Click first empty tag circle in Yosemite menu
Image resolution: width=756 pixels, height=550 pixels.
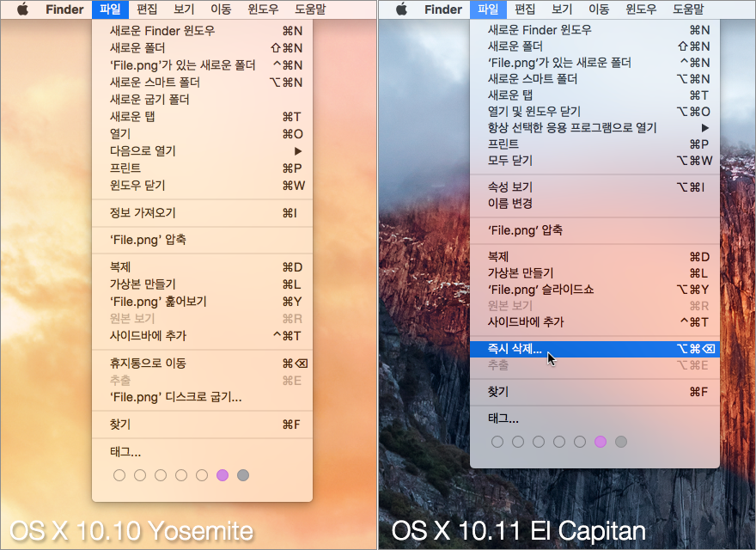pyautogui.click(x=119, y=475)
